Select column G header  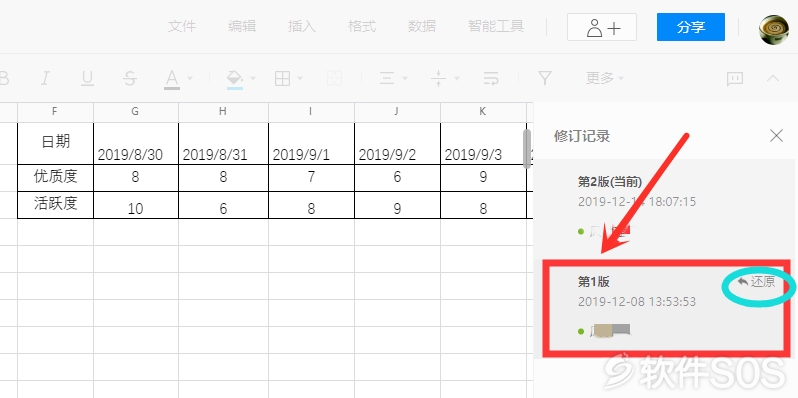pos(136,111)
